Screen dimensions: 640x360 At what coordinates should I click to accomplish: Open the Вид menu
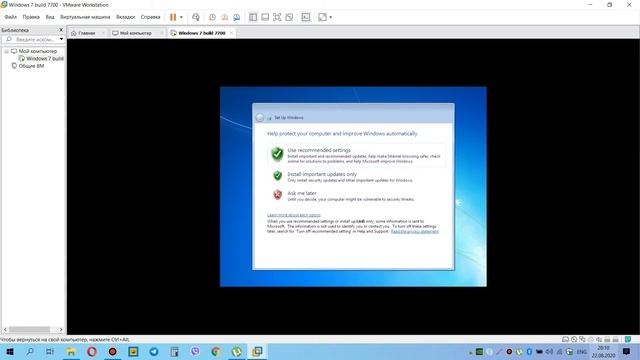[x=50, y=17]
